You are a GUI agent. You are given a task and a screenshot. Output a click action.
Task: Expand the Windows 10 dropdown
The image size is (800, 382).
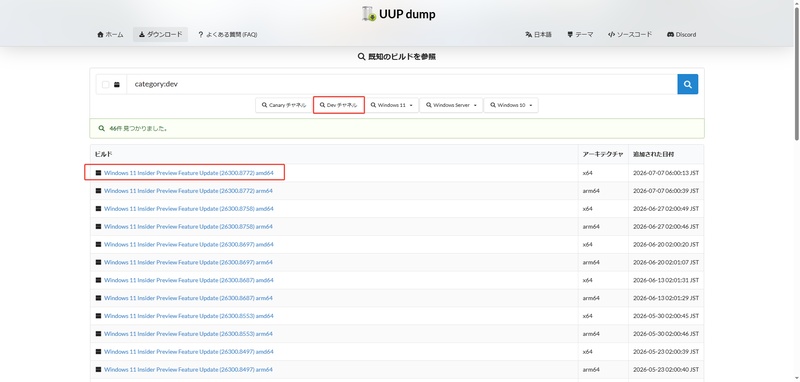(x=511, y=105)
